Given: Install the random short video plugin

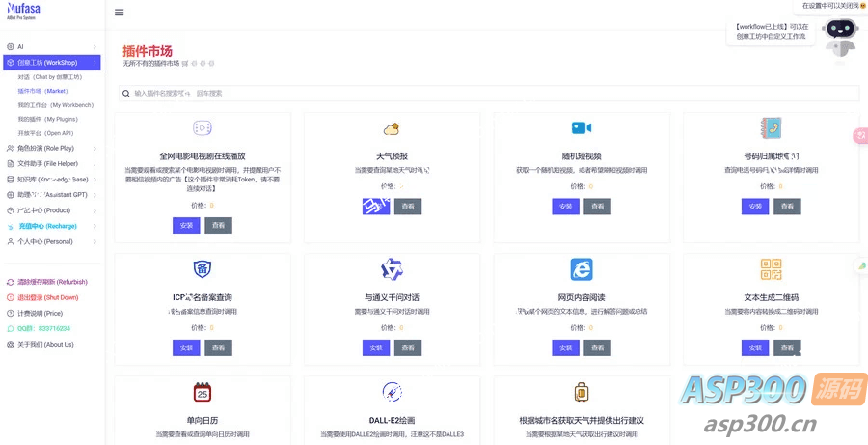Looking at the screenshot, I should pyautogui.click(x=566, y=207).
